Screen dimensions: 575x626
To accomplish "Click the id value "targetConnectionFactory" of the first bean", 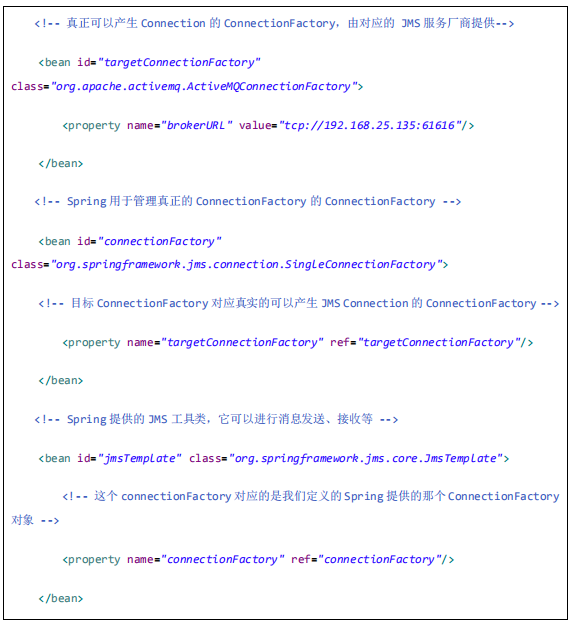I will (x=179, y=63).
